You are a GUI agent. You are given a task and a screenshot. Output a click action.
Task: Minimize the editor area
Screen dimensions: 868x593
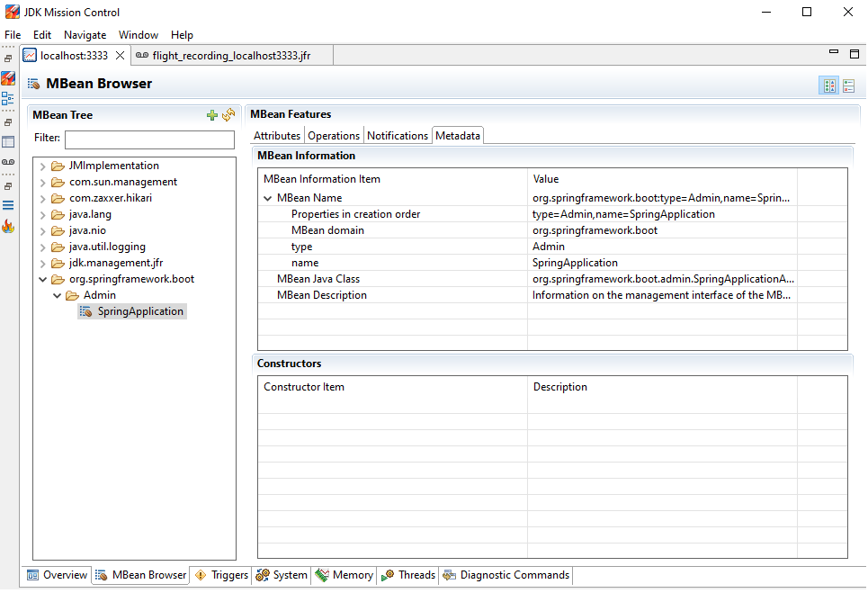point(834,51)
